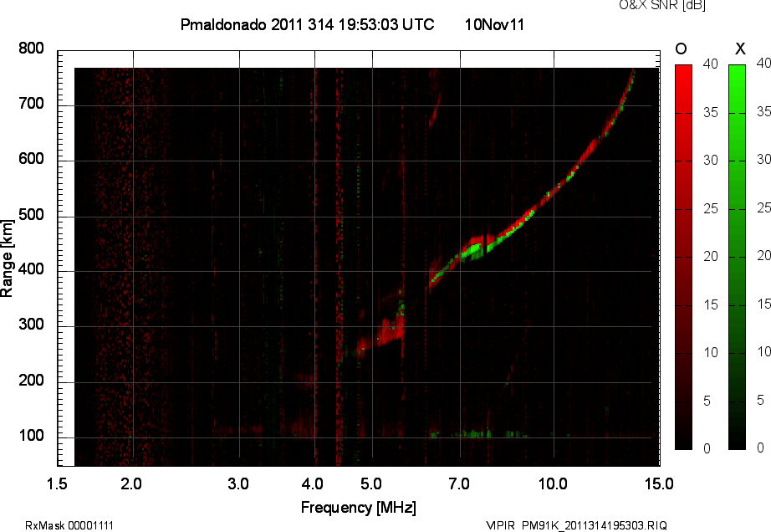Click the 0 label on O scale
This screenshot has width=771, height=532.
(707, 448)
